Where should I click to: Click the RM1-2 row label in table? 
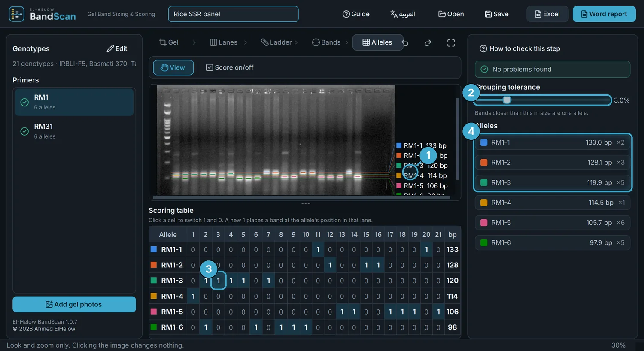172,265
